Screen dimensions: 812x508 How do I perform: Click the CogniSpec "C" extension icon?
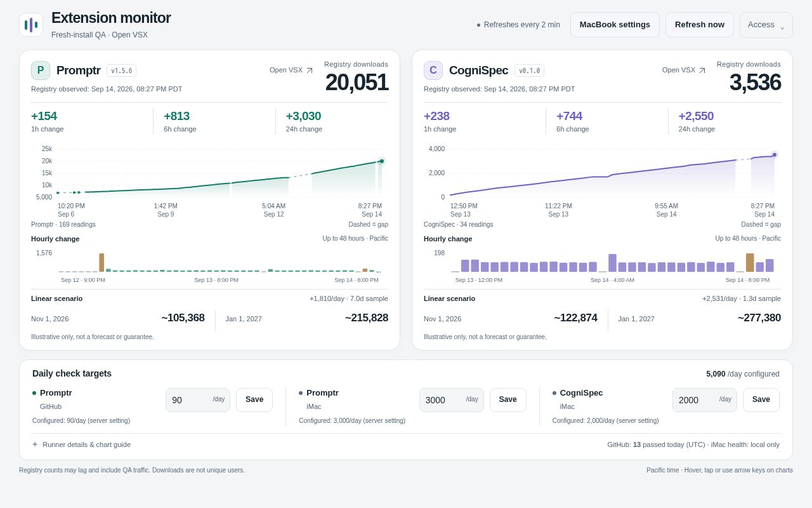(x=433, y=70)
